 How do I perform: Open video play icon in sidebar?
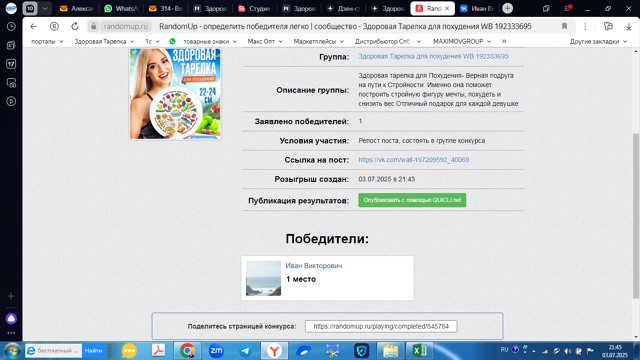11,101
